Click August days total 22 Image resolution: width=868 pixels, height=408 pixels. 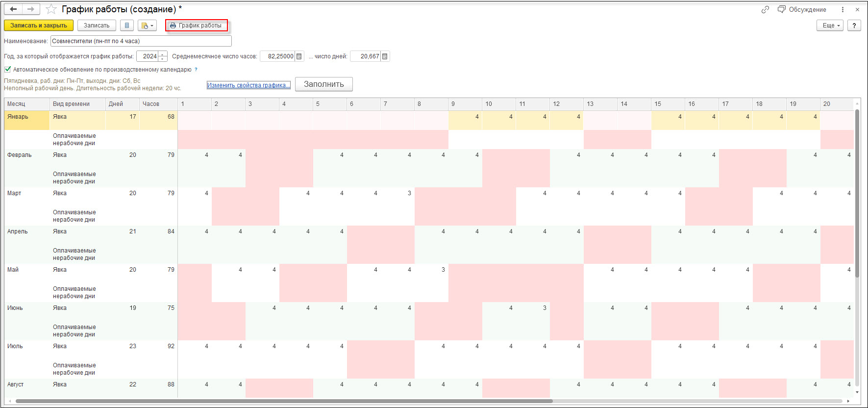point(123,388)
